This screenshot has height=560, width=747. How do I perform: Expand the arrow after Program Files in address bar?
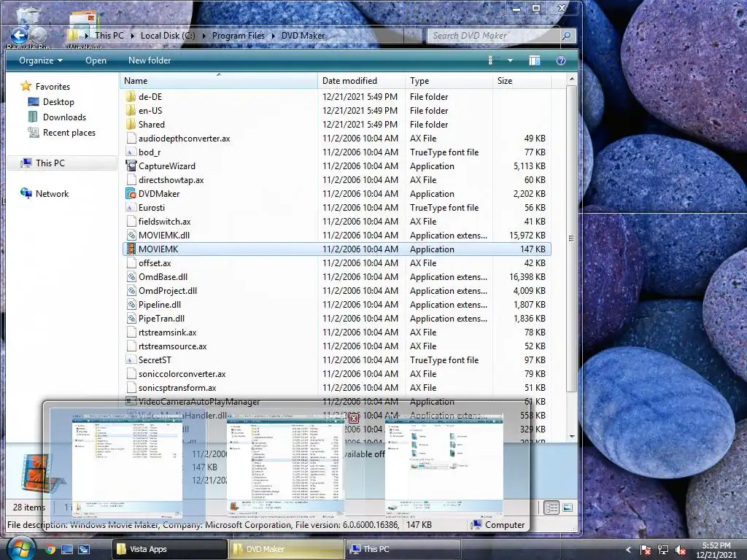(274, 36)
